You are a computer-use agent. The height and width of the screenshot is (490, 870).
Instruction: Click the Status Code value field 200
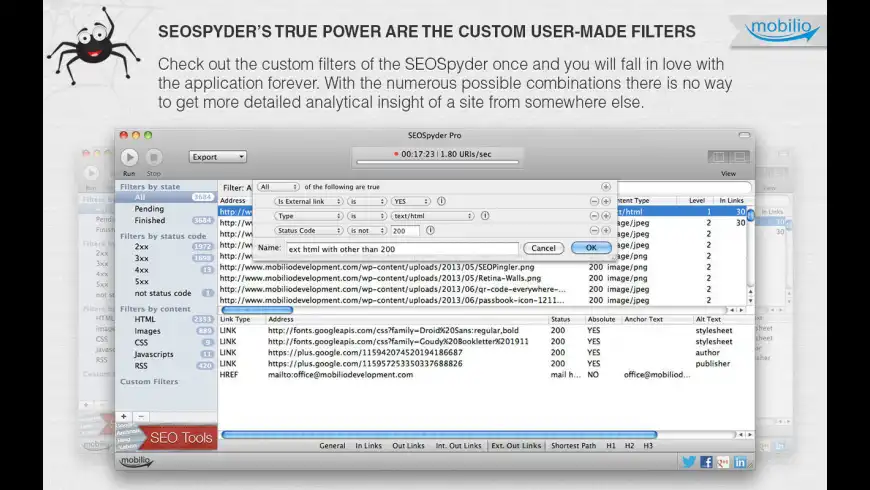(405, 230)
